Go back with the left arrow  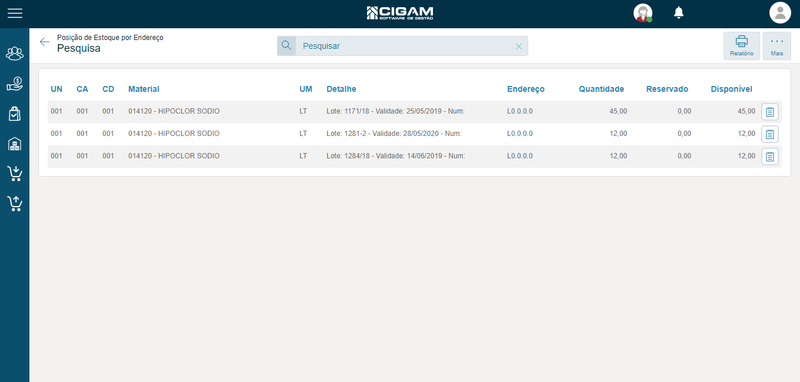click(45, 42)
